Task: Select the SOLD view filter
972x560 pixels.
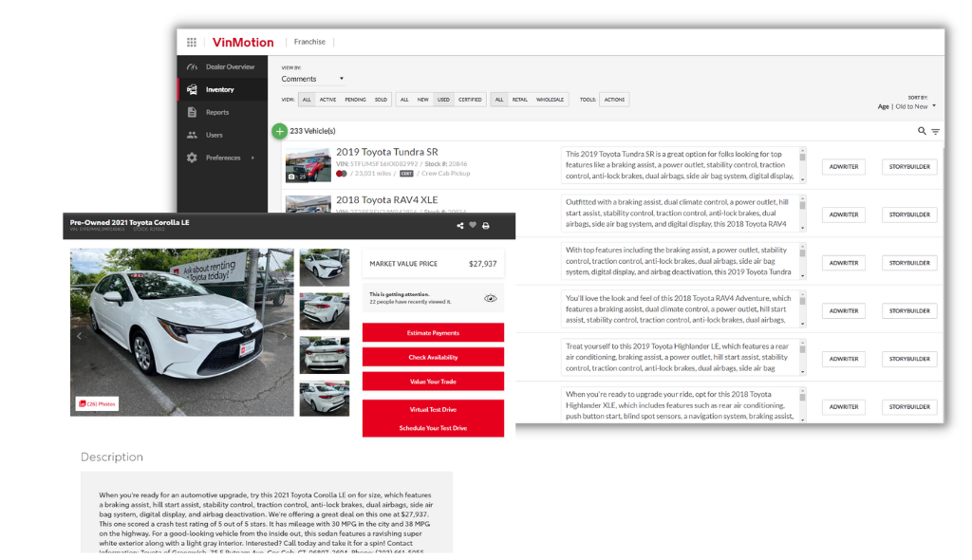Action: [381, 100]
